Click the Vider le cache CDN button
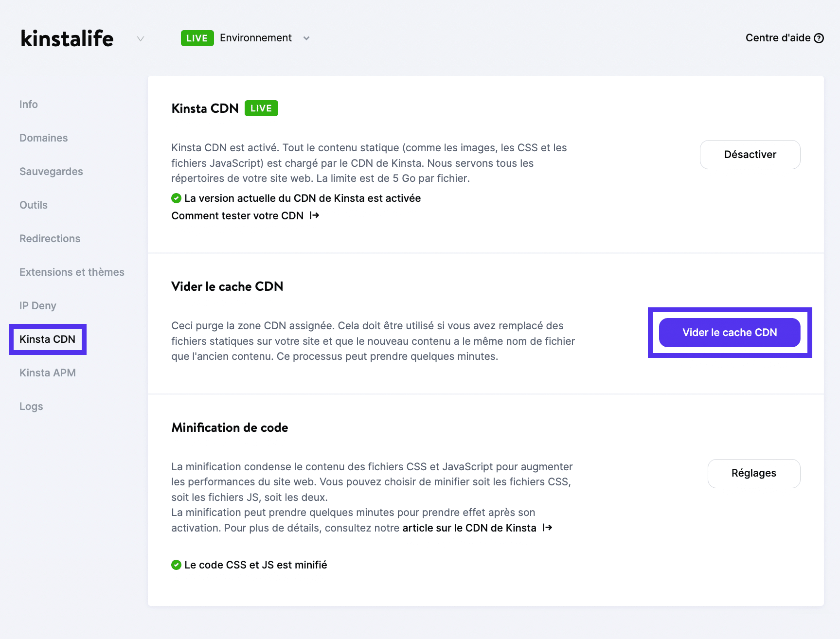 coord(730,332)
